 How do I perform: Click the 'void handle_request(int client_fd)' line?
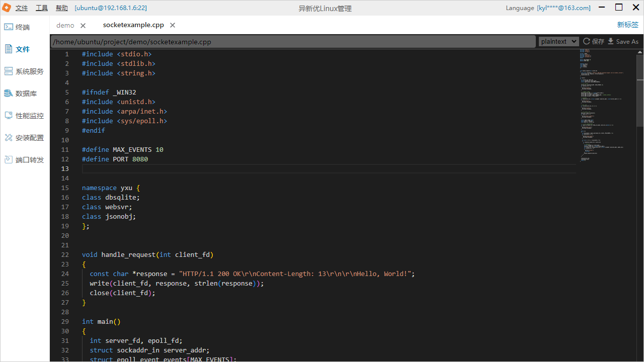[148, 254]
